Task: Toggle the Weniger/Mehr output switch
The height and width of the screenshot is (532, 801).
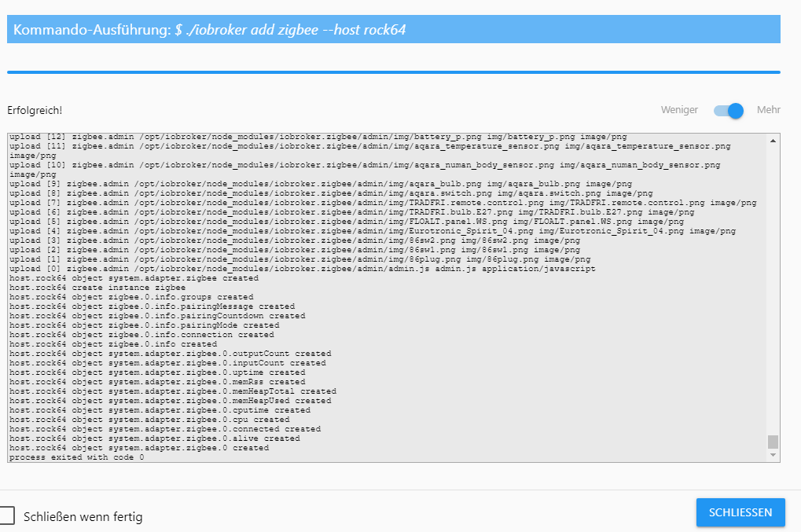Action: (729, 110)
